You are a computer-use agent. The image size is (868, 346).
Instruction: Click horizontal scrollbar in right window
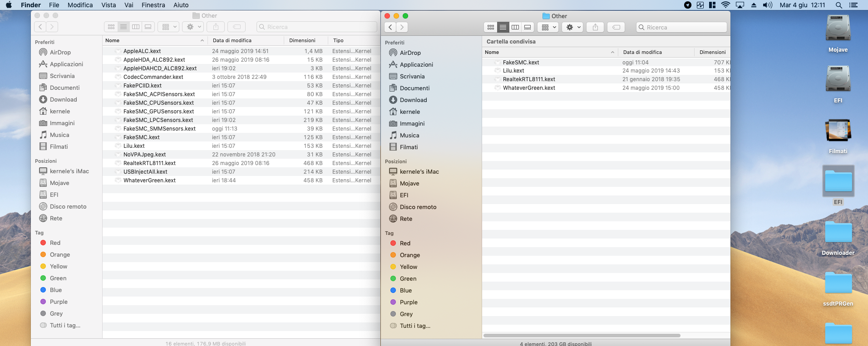click(x=582, y=336)
